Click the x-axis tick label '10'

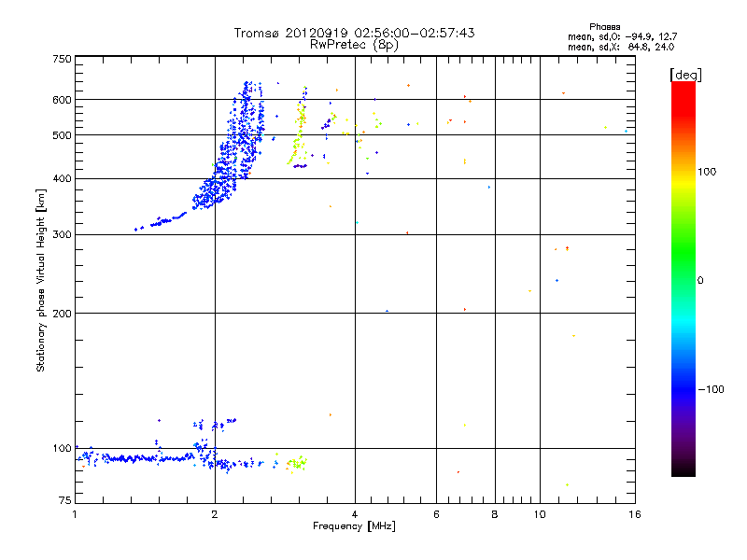540,514
